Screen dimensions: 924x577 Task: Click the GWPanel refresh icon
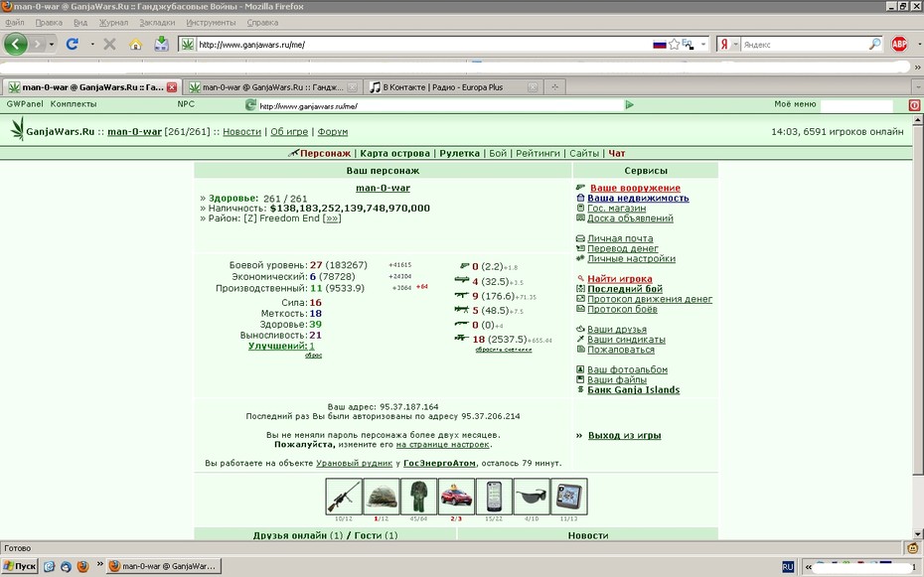coord(250,105)
